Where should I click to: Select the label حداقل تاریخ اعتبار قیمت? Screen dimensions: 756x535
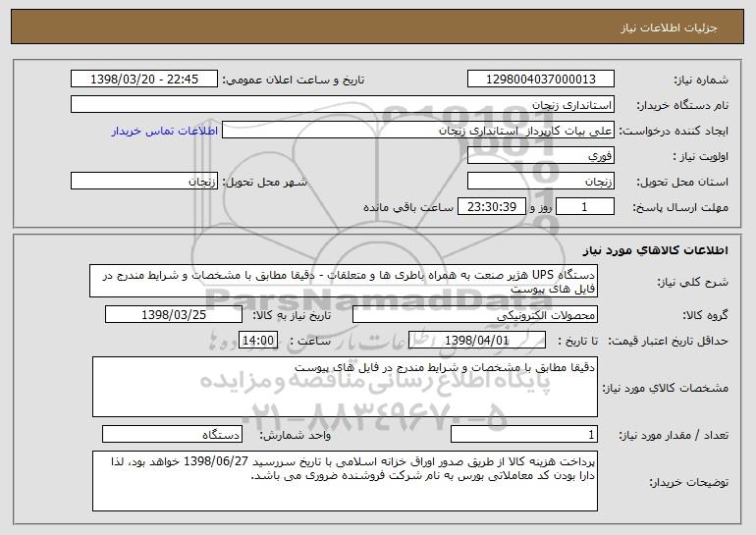[668, 341]
